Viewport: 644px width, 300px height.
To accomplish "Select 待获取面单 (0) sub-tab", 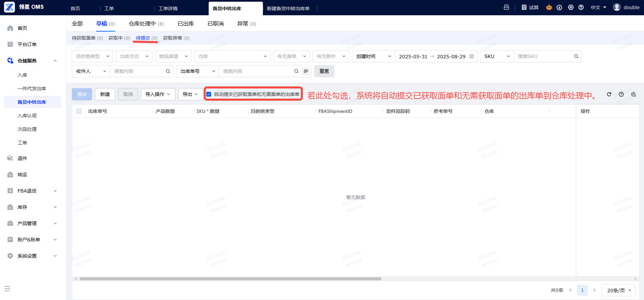I will click(87, 38).
